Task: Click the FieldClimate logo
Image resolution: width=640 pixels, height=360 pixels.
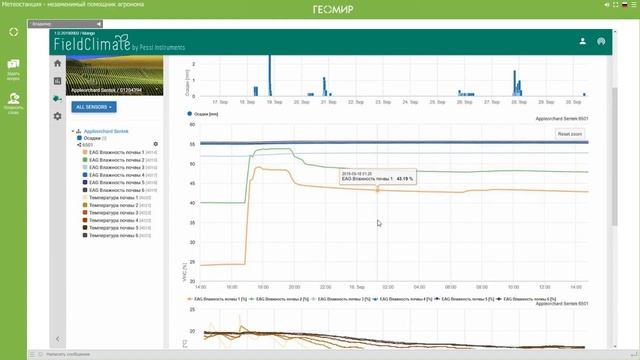Action: tap(119, 42)
